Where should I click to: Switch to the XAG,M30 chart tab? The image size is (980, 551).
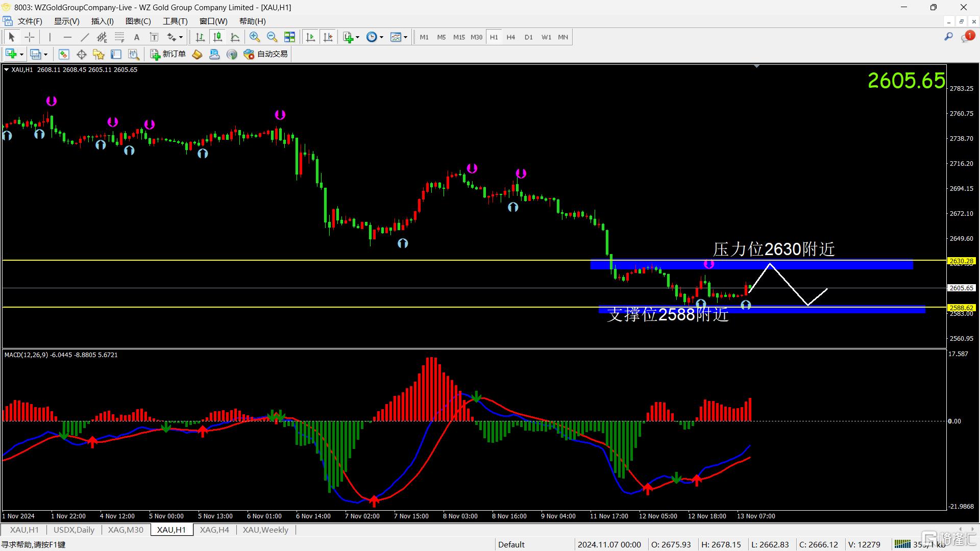tap(126, 530)
